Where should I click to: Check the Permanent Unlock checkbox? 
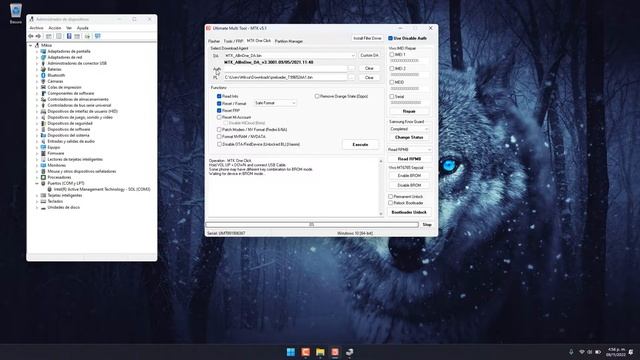click(x=391, y=197)
